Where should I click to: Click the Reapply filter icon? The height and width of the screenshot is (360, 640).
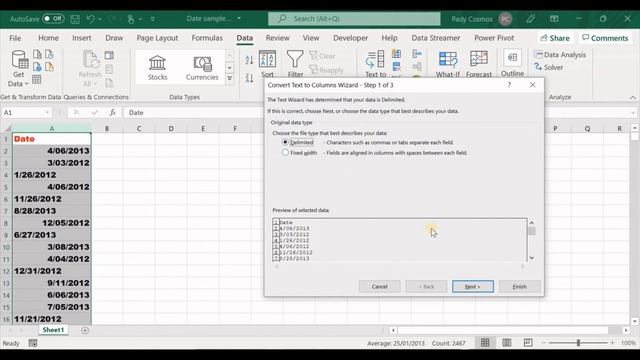[326, 70]
